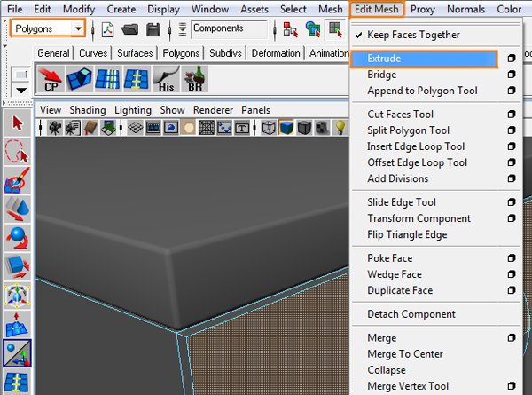Toggle use all lights bulb icon

[x=340, y=128]
